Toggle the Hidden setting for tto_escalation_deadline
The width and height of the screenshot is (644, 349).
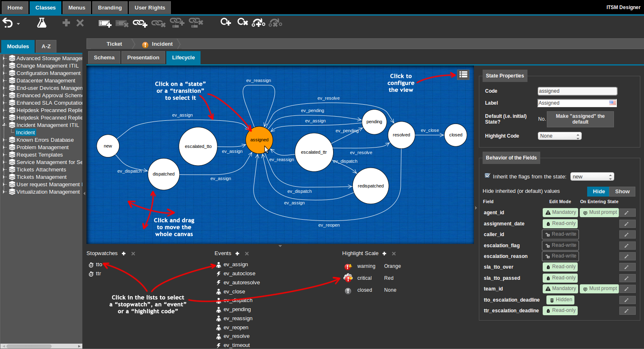[x=560, y=300]
